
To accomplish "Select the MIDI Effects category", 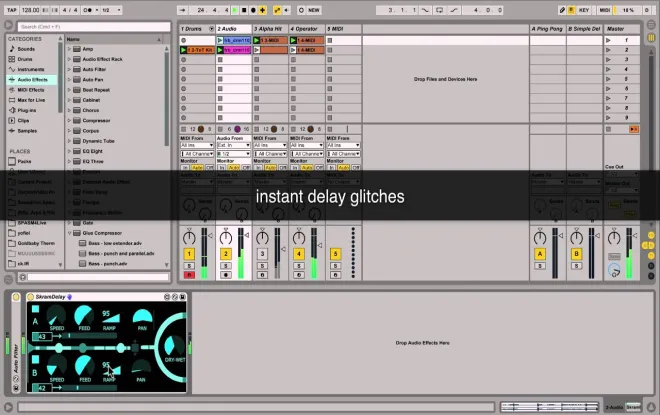I will (31, 90).
